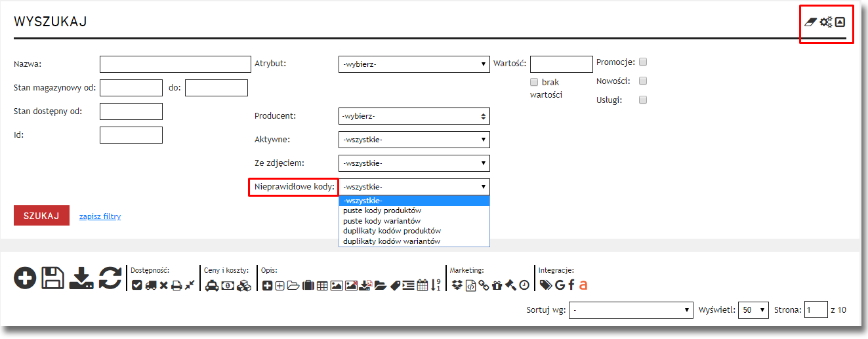This screenshot has width=868, height=339.
Task: Click into the Nazwa text field
Action: [171, 64]
